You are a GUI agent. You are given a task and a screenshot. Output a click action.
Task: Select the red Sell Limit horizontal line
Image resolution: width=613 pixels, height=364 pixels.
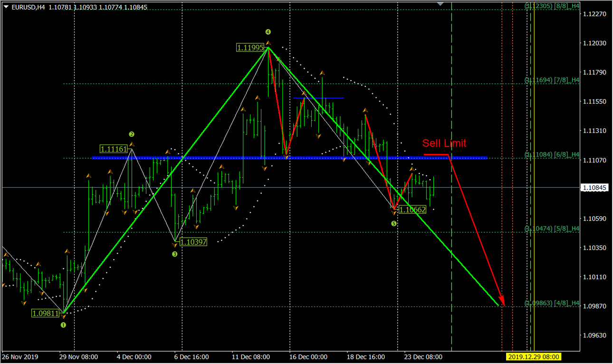(436, 154)
